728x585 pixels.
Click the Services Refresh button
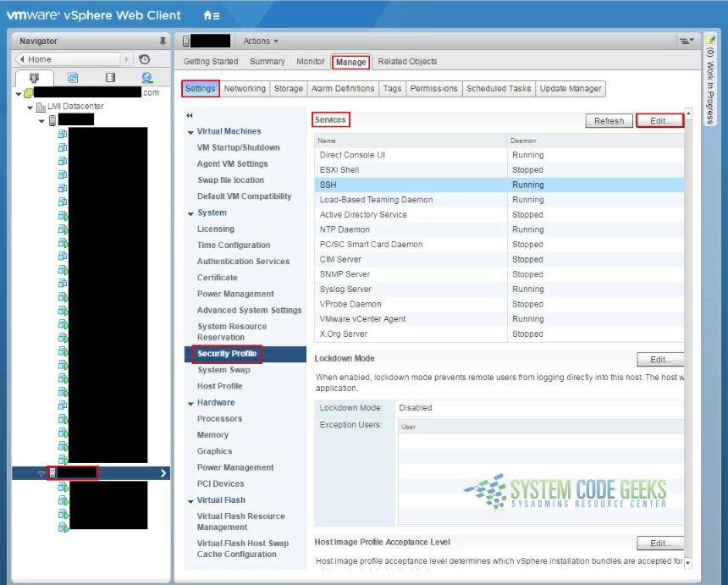coord(609,121)
